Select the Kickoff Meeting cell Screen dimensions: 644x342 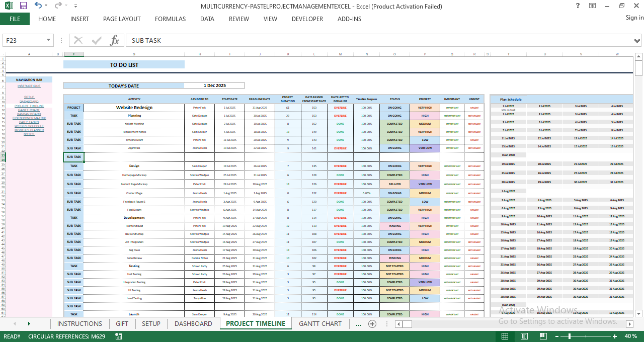point(134,124)
